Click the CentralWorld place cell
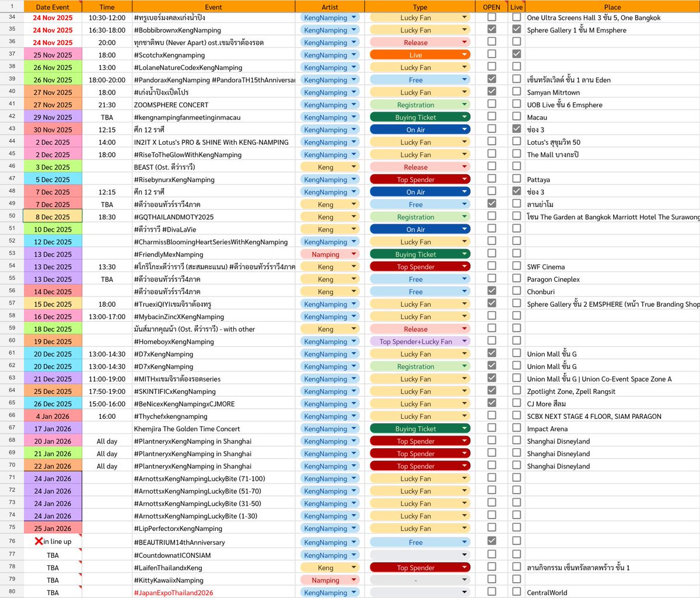The image size is (700, 598). click(612, 593)
